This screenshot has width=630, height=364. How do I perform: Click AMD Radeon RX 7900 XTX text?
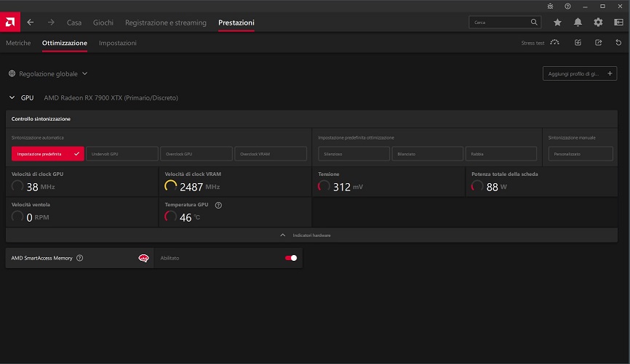coord(111,98)
